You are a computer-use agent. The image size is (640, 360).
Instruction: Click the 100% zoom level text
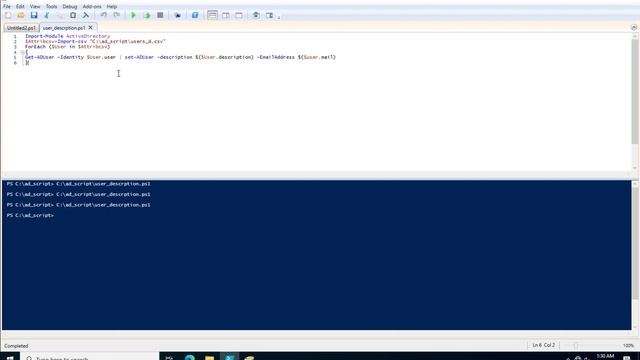(x=628, y=346)
